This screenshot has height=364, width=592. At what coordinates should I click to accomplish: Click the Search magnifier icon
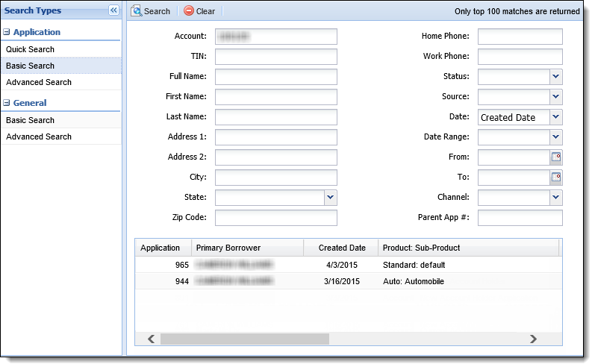coord(137,11)
